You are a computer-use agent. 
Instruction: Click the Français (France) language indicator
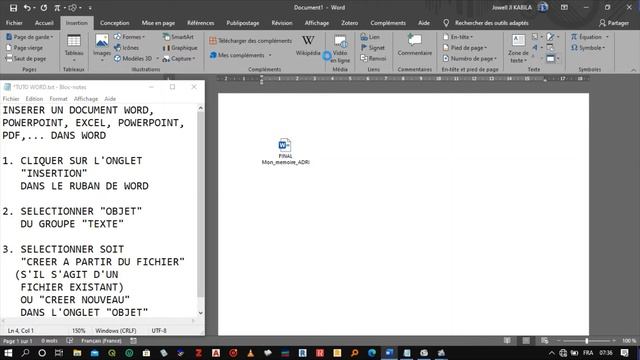pyautogui.click(x=101, y=340)
